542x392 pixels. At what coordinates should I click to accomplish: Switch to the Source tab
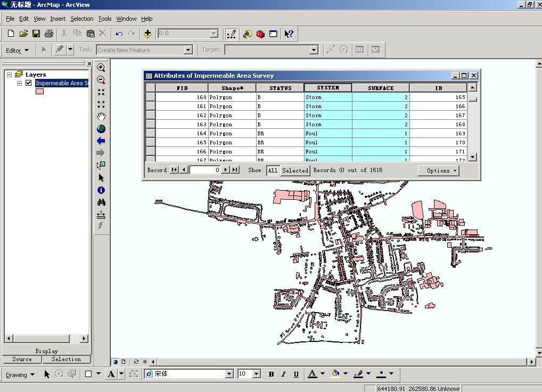pyautogui.click(x=22, y=360)
